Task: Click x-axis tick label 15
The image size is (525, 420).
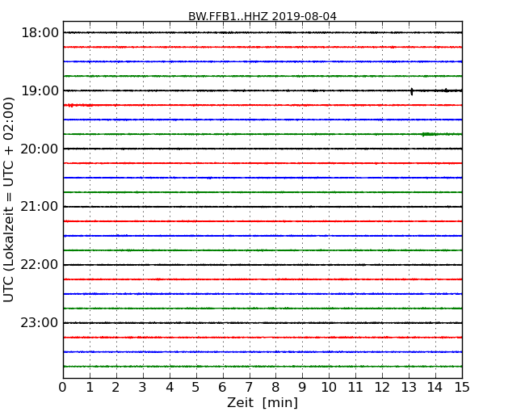Action: click(462, 388)
